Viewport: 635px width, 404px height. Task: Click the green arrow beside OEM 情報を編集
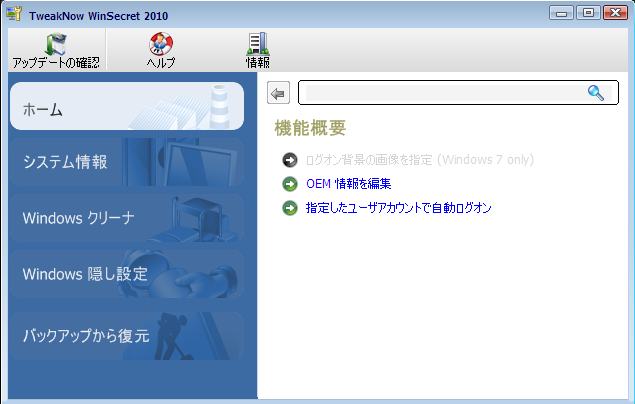[x=290, y=184]
